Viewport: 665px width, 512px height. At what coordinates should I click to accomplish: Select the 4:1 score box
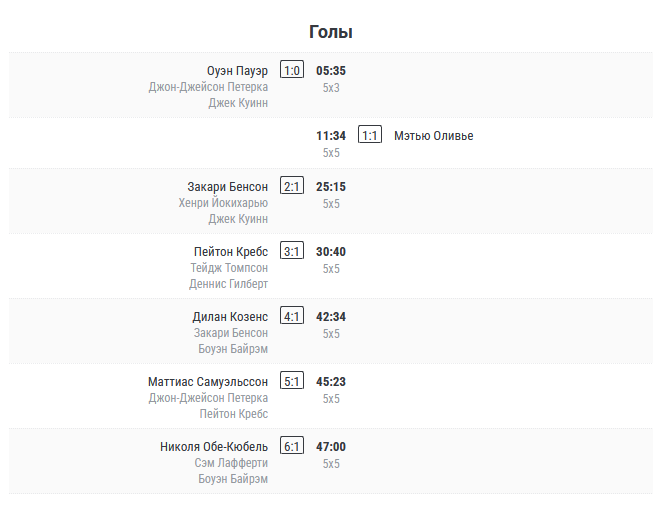click(x=292, y=317)
